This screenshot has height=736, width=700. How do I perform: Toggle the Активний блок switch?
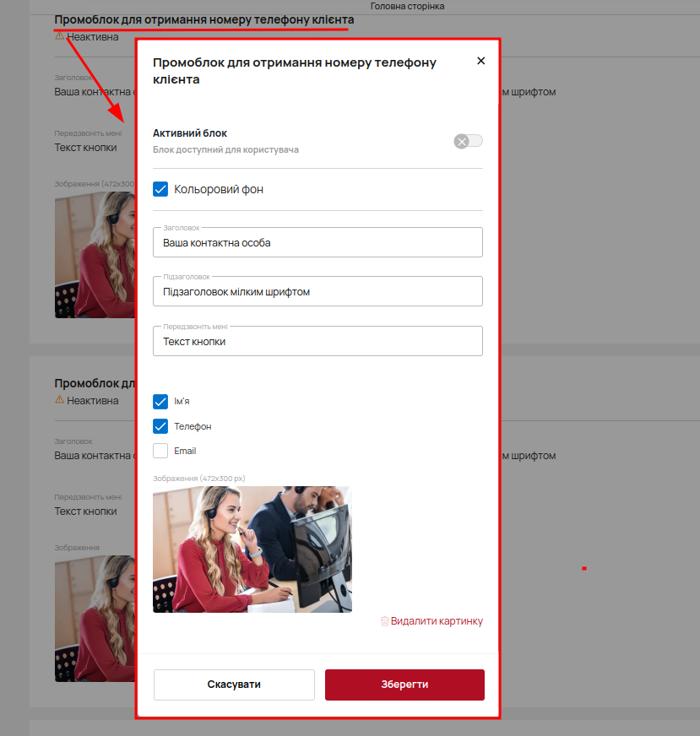point(468,141)
